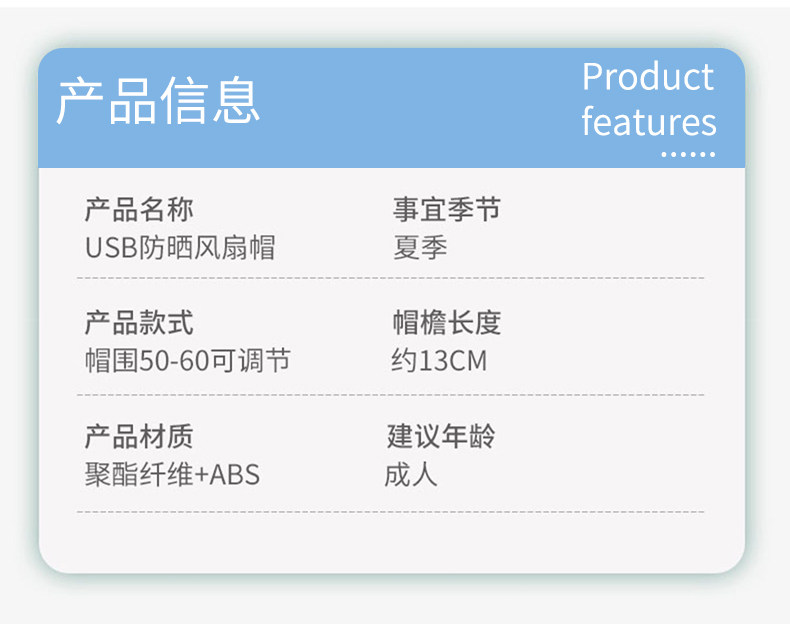Select the 产品材质 label
The height and width of the screenshot is (624, 790).
[139, 437]
